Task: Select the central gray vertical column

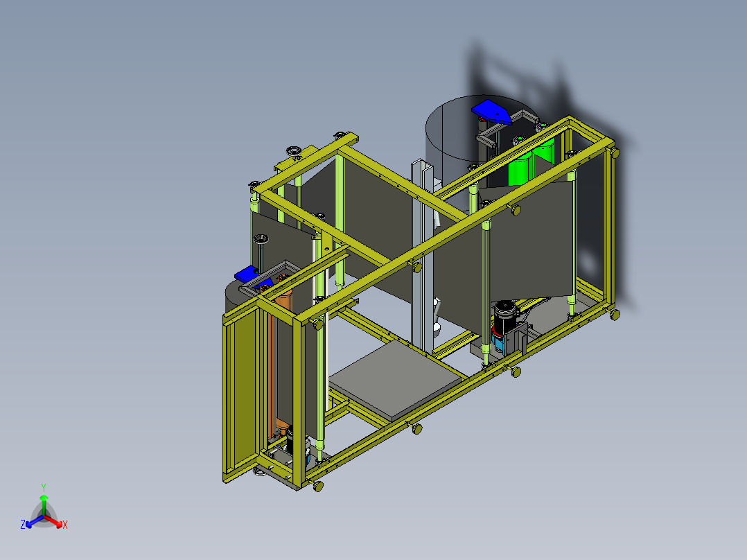Action: click(422, 257)
